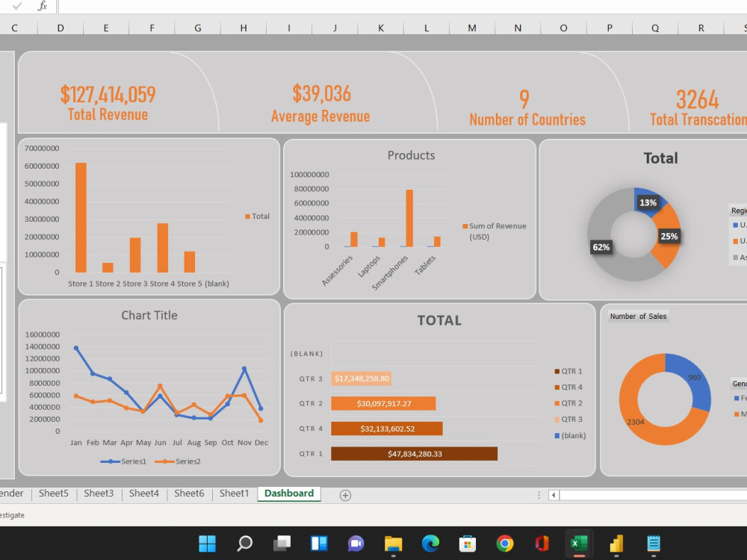Image resolution: width=747 pixels, height=560 pixels.
Task: Click the Store 1 orange bar
Action: (81, 217)
